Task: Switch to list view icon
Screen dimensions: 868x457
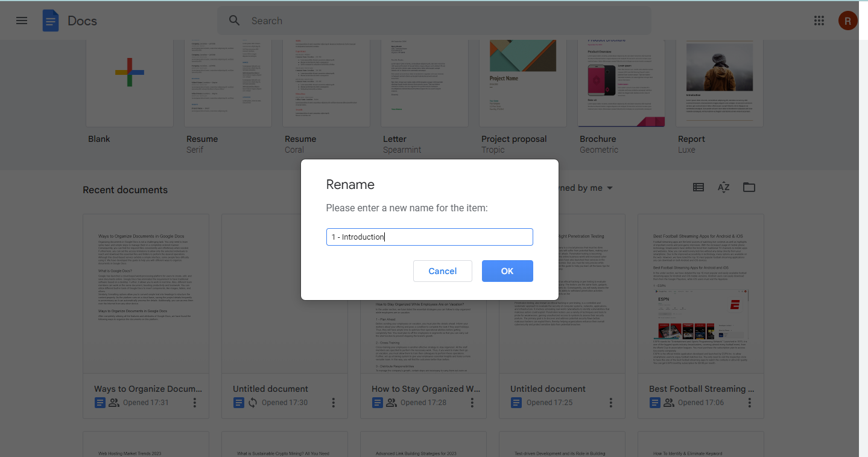Action: (x=699, y=187)
